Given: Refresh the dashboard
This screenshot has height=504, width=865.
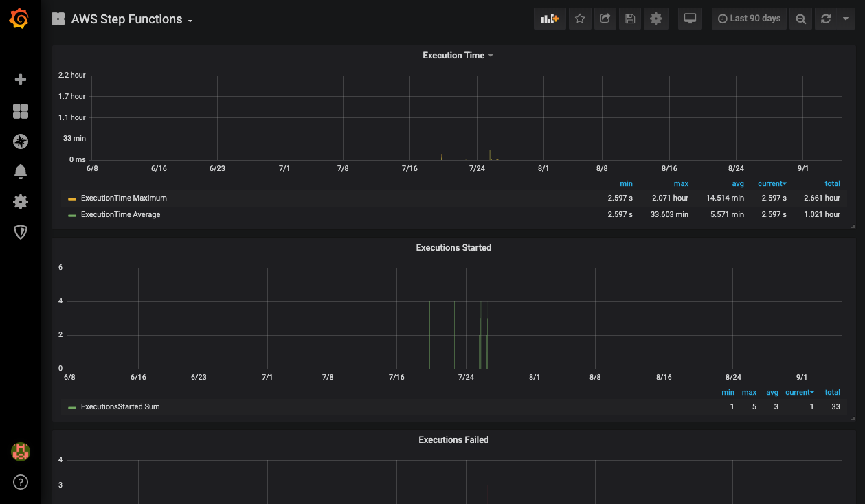Looking at the screenshot, I should (x=826, y=19).
